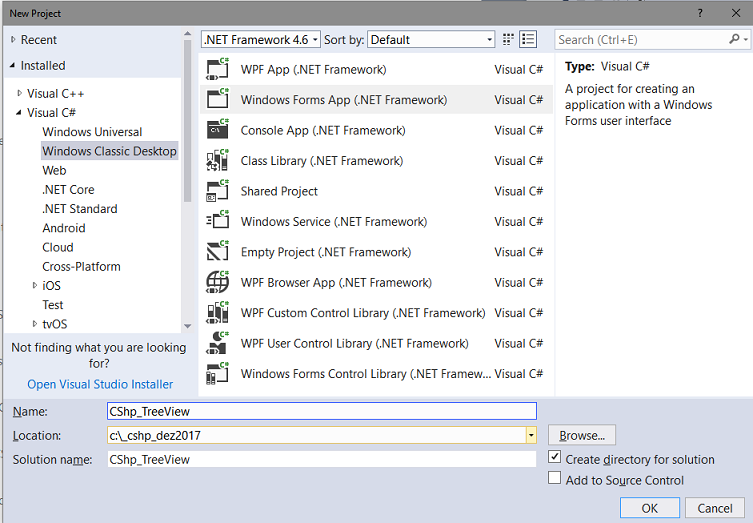Select 'Console App (.NET Framework)' row text
The height and width of the screenshot is (523, 753).
coord(323,130)
